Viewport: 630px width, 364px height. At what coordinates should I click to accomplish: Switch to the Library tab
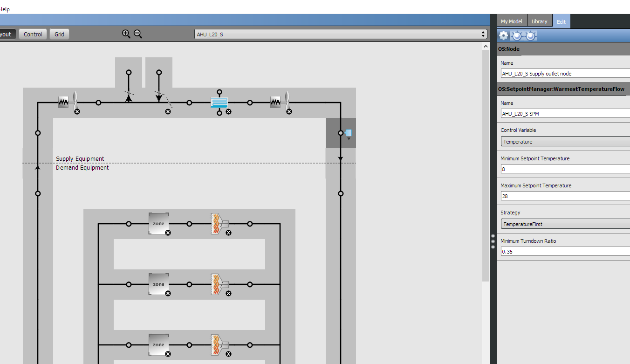coord(539,21)
